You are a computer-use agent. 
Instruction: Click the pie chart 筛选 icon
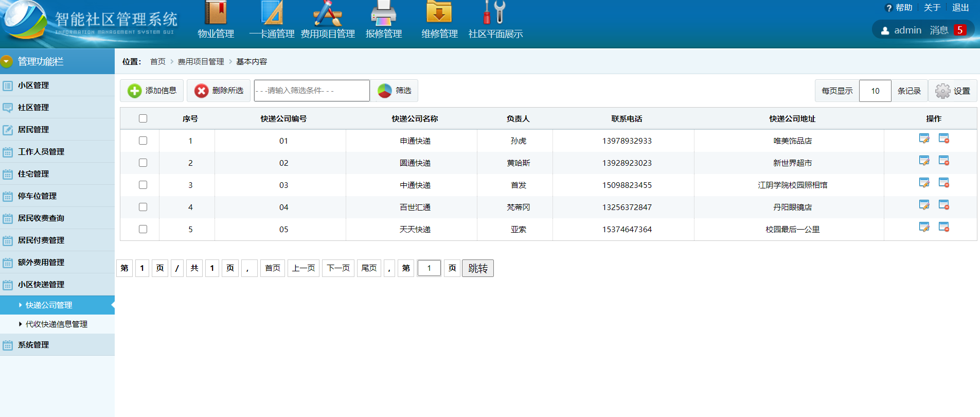point(385,91)
